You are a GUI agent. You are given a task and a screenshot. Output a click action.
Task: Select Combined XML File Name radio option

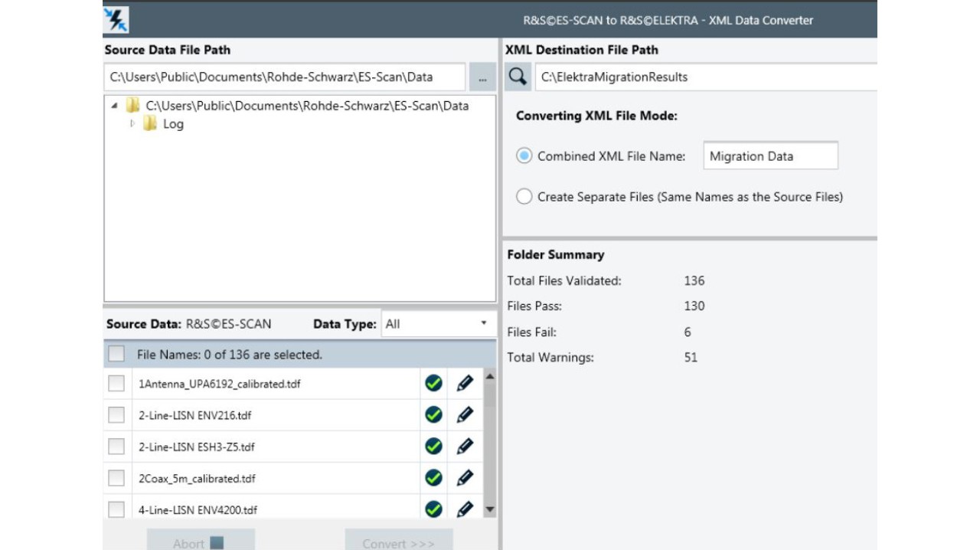point(524,156)
